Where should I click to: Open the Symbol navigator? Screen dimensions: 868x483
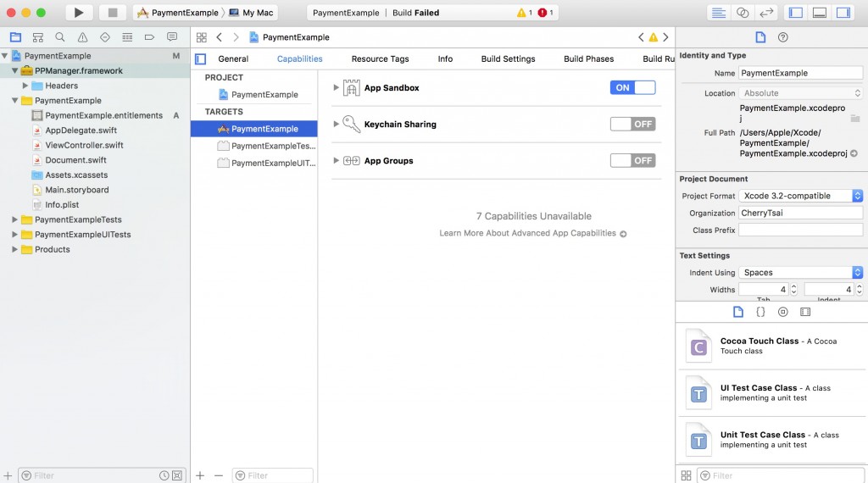[37, 37]
